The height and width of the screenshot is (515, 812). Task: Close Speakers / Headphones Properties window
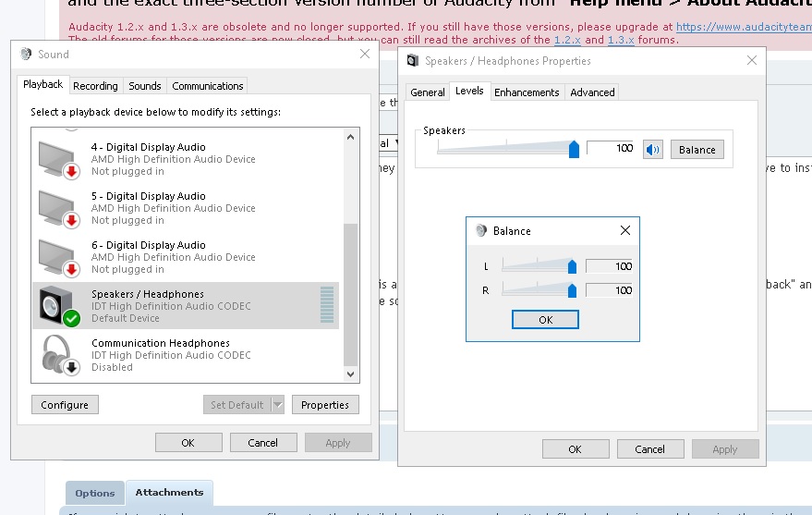(752, 61)
